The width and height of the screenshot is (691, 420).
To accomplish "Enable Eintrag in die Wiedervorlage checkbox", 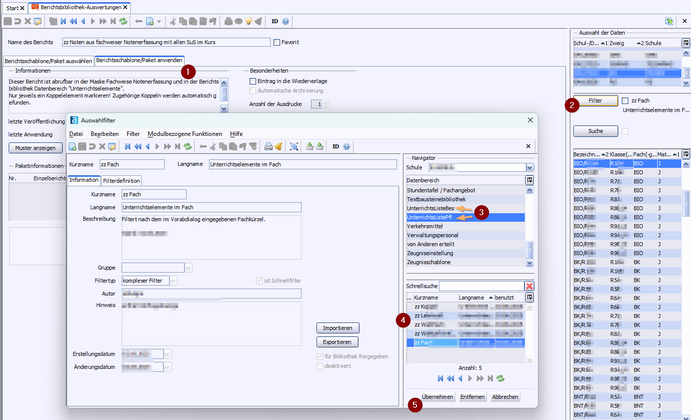I will tap(252, 81).
